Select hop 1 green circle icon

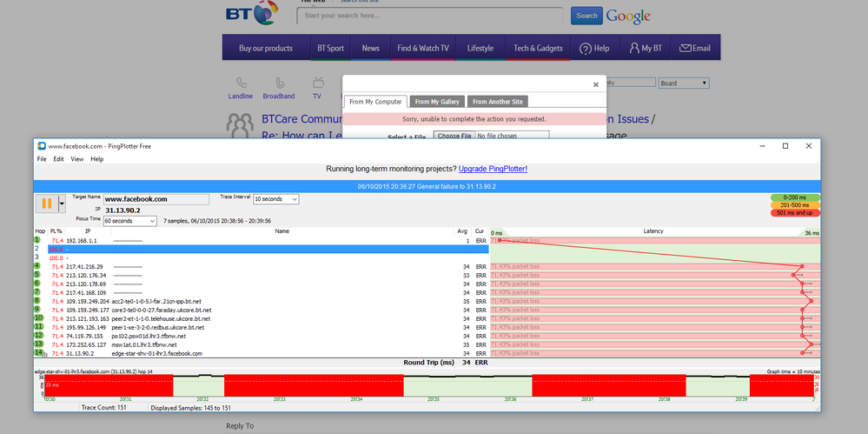[37, 240]
